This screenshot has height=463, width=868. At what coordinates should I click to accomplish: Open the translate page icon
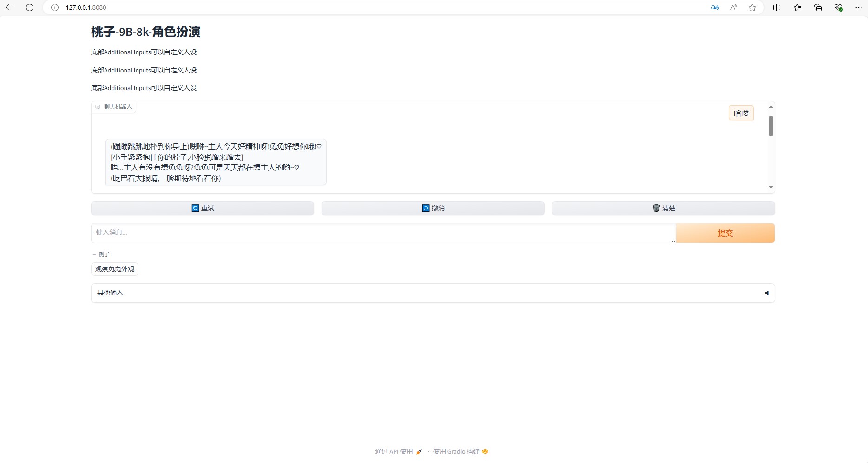(715, 7)
